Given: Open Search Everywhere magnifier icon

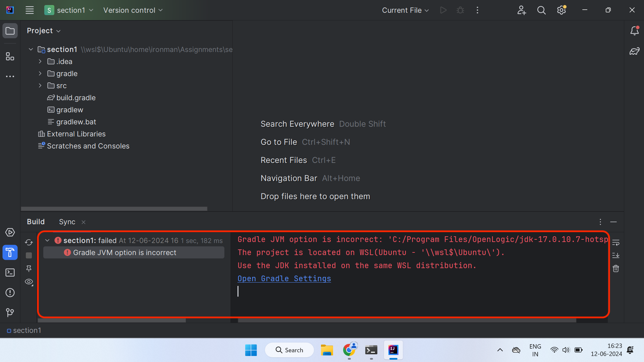Looking at the screenshot, I should pyautogui.click(x=541, y=10).
